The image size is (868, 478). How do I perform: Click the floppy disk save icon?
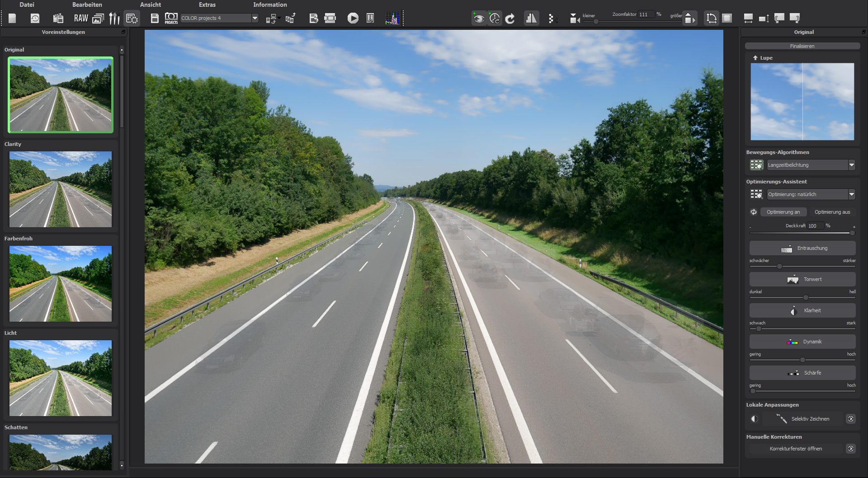tap(155, 18)
